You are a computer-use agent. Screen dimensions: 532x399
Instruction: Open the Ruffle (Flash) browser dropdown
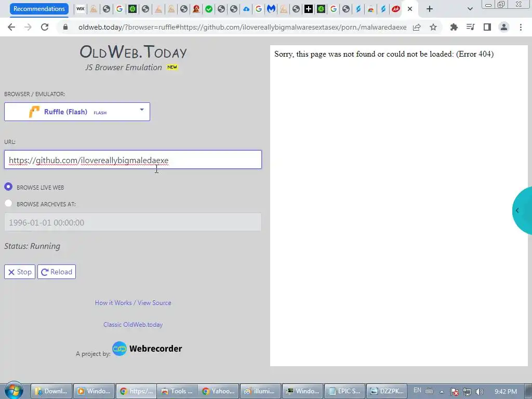pyautogui.click(x=77, y=112)
